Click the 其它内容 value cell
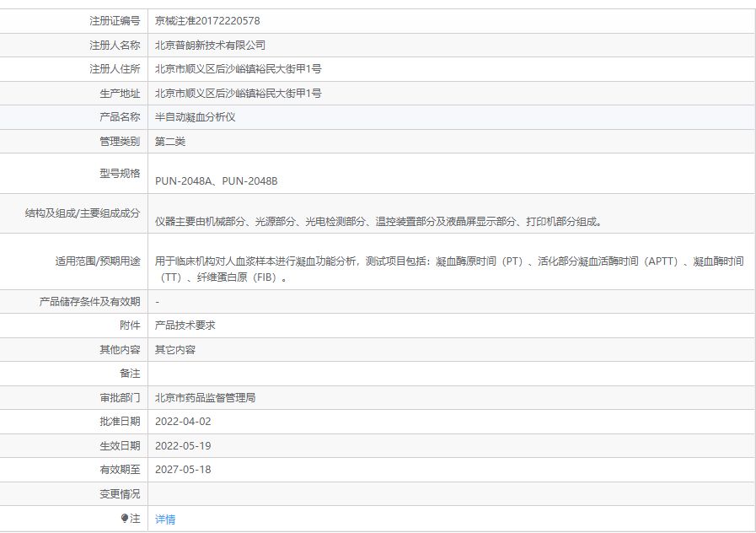The width and height of the screenshot is (756, 533). pos(174,349)
